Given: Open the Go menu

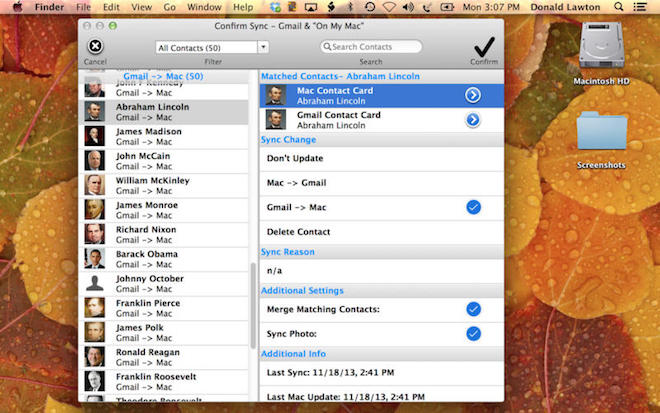Looking at the screenshot, I should click(x=170, y=7).
